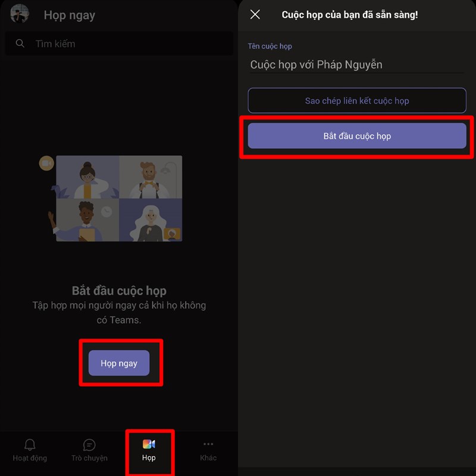Switch to the Khác tab label
The width and height of the screenshot is (476, 476).
(x=208, y=458)
